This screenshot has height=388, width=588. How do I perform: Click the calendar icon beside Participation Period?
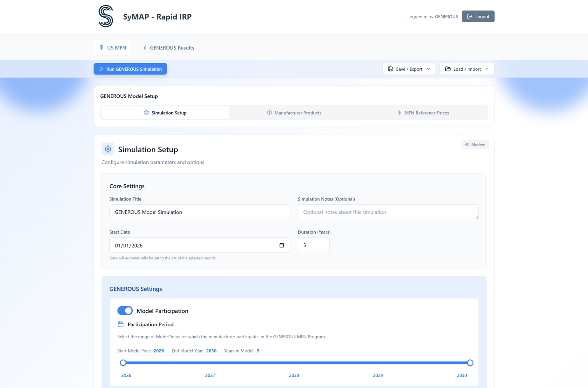(120, 324)
